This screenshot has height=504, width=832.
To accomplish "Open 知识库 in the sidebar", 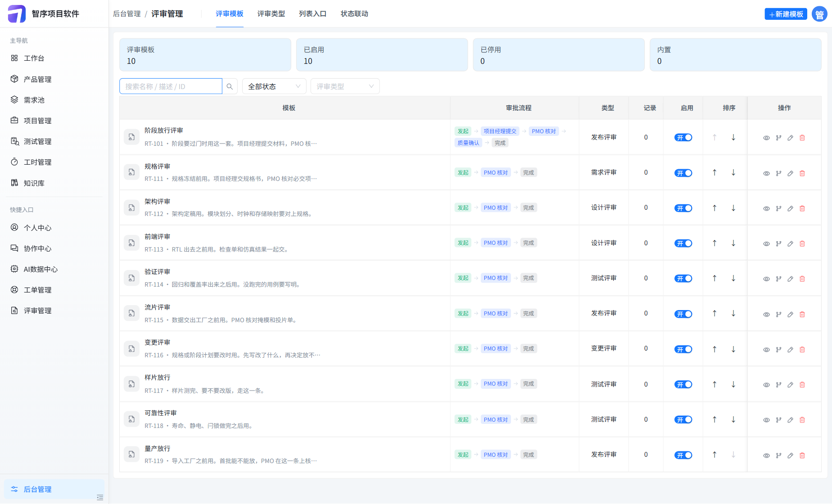I will (x=54, y=183).
